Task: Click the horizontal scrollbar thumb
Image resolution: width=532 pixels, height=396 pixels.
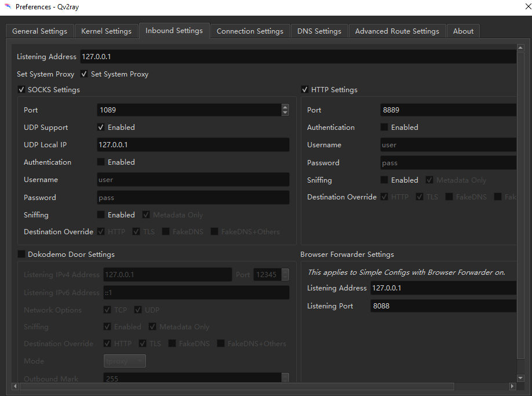Action: coord(237,386)
